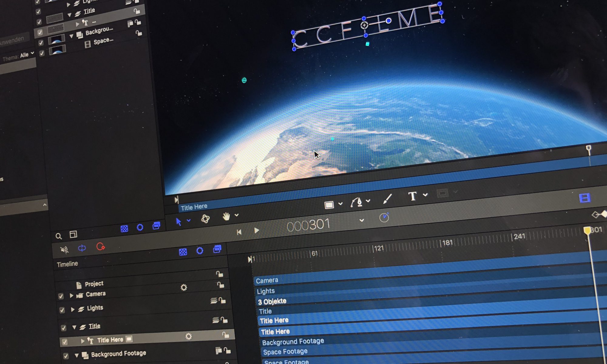607x364 pixels.
Task: Expand the Camera group triangle
Action: (x=71, y=295)
